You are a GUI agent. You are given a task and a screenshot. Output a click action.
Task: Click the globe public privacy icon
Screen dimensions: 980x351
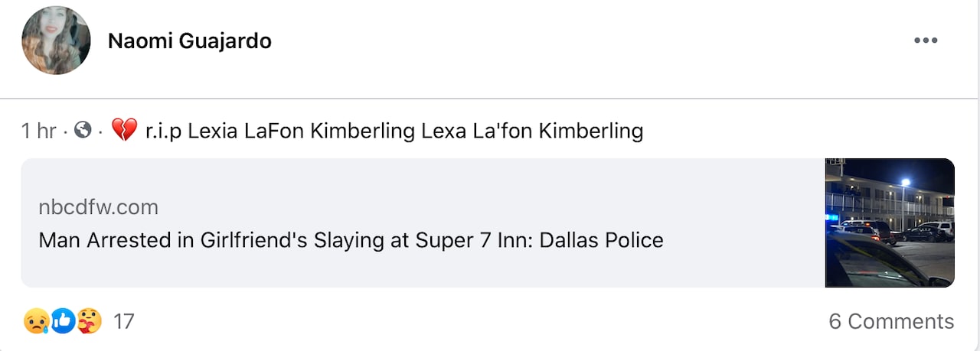83,131
